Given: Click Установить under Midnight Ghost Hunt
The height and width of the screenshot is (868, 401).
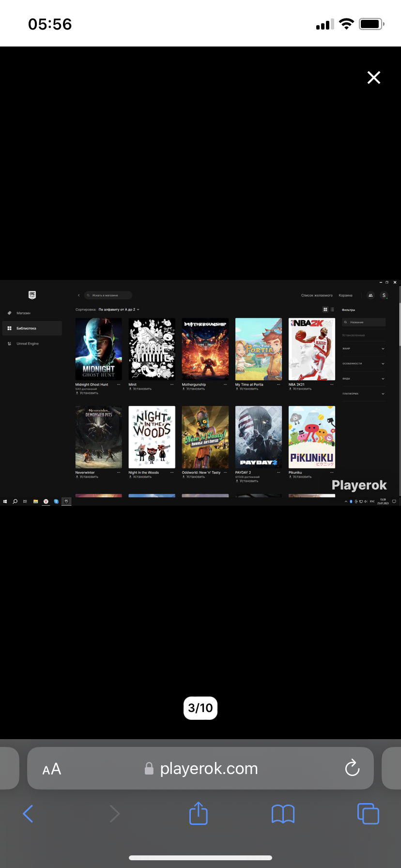Looking at the screenshot, I should (x=87, y=393).
